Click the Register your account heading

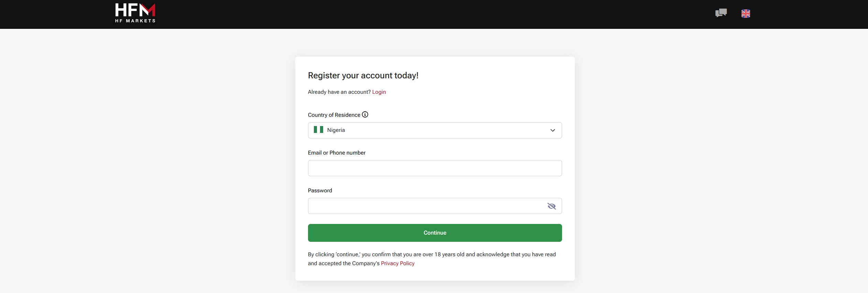click(x=363, y=75)
